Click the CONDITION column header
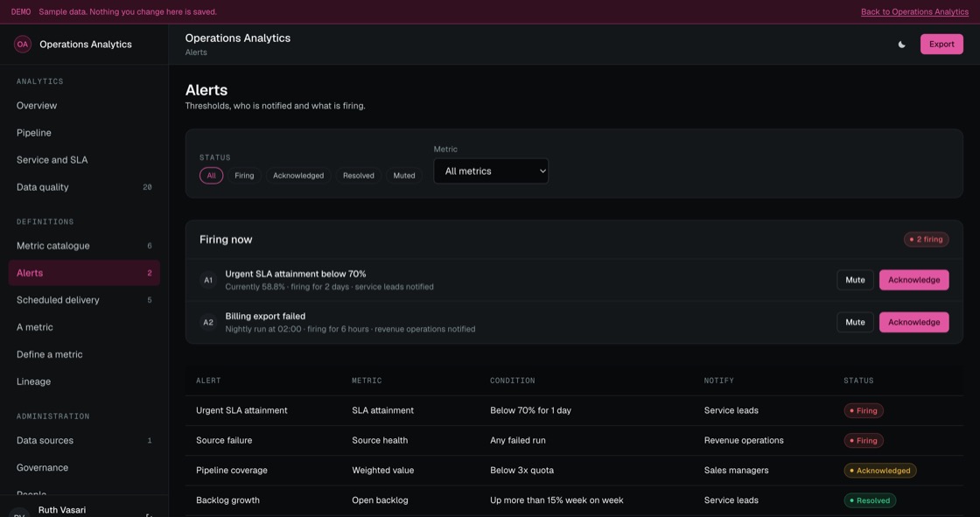980x517 pixels. [x=513, y=381]
